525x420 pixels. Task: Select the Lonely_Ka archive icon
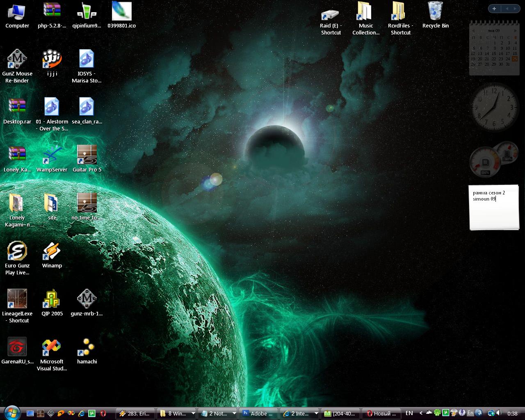click(17, 159)
